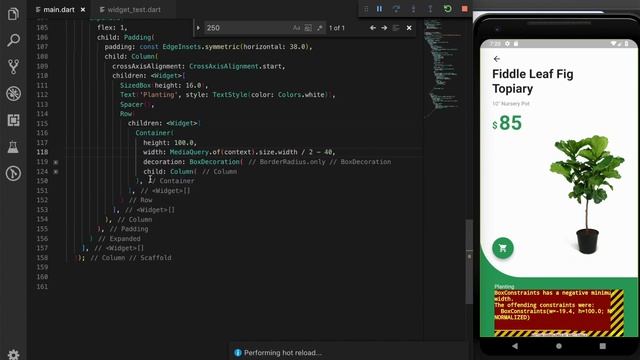Image resolution: width=640 pixels, height=360 pixels.
Task: Expand the replace field toggle arrow
Action: (x=198, y=28)
